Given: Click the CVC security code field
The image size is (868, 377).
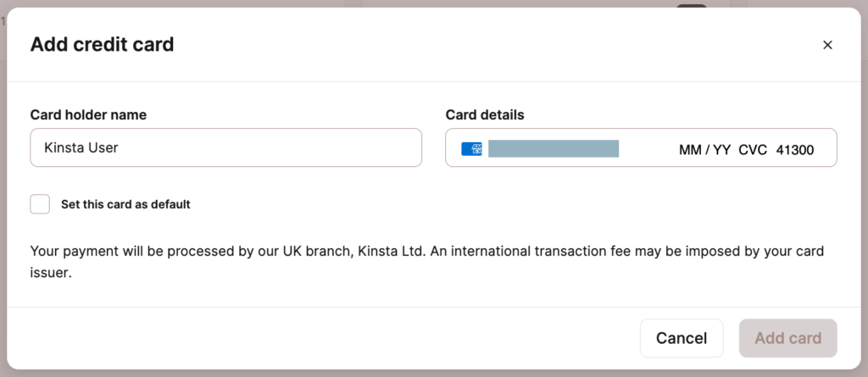Looking at the screenshot, I should [x=753, y=150].
